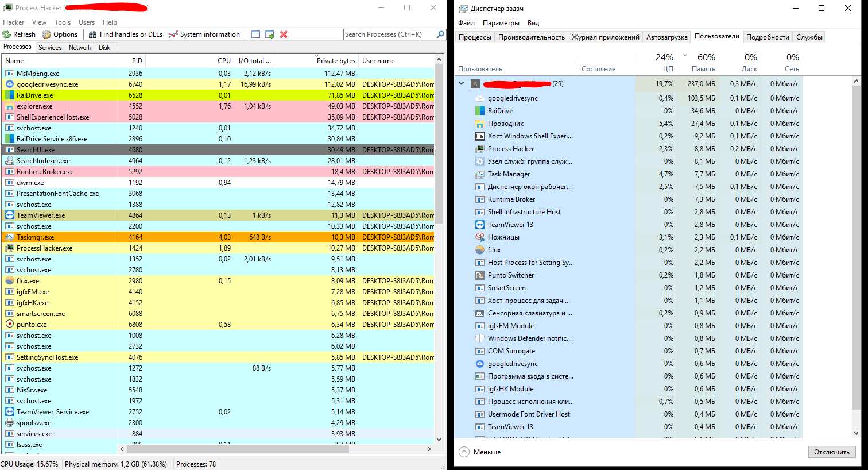Select TeamViewer 13 icon with 2,8 МБ
This screenshot has width=868, height=470.
(480, 225)
